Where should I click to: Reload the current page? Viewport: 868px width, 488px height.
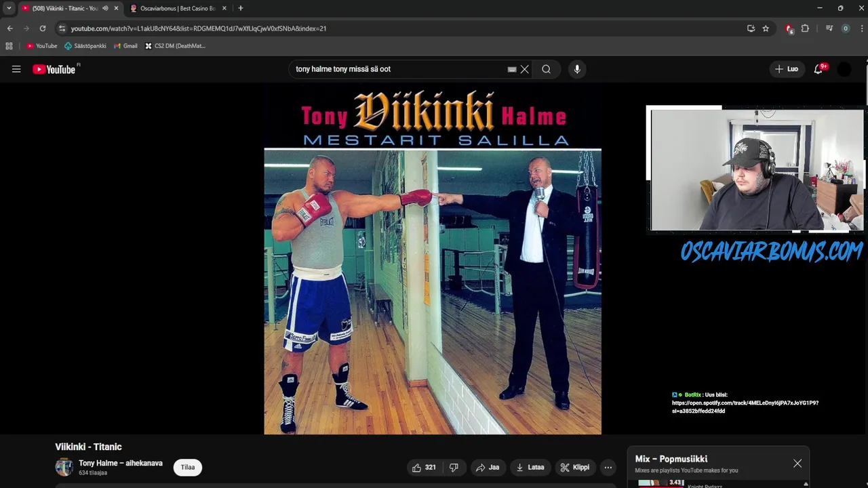pyautogui.click(x=43, y=28)
